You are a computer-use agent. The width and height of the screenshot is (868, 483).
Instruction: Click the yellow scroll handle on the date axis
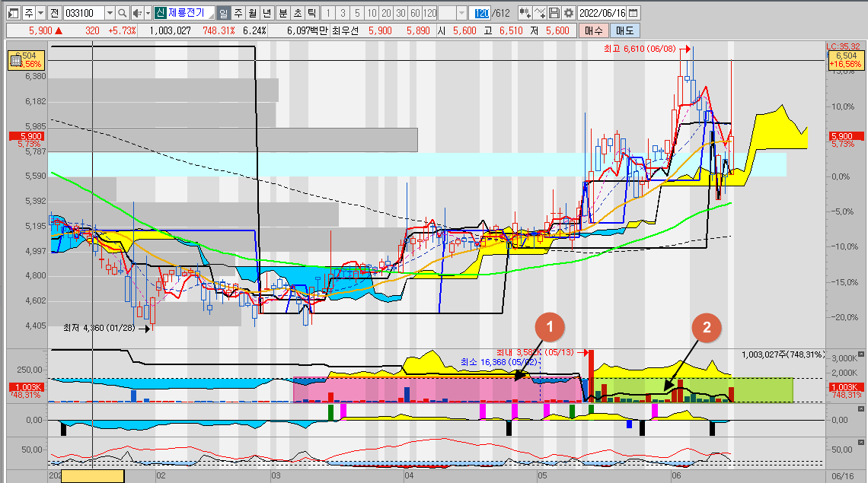point(92,476)
